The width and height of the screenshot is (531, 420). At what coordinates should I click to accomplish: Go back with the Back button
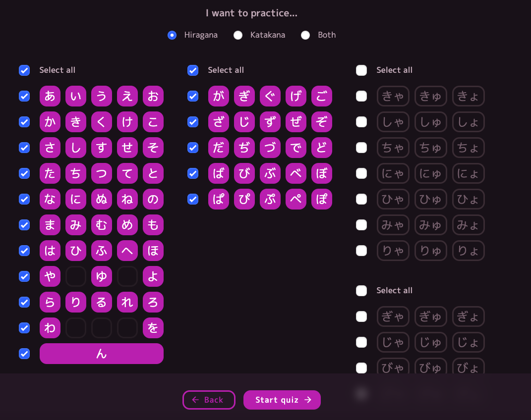(209, 400)
